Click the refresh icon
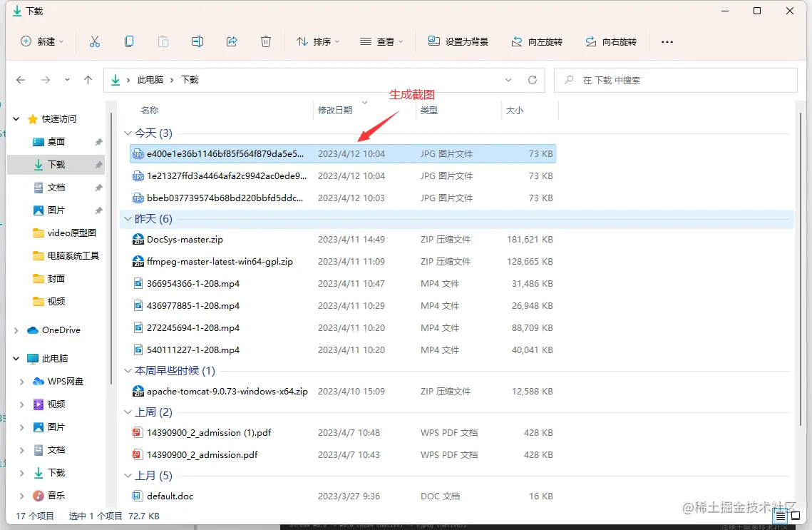The image size is (812, 530). tap(533, 80)
